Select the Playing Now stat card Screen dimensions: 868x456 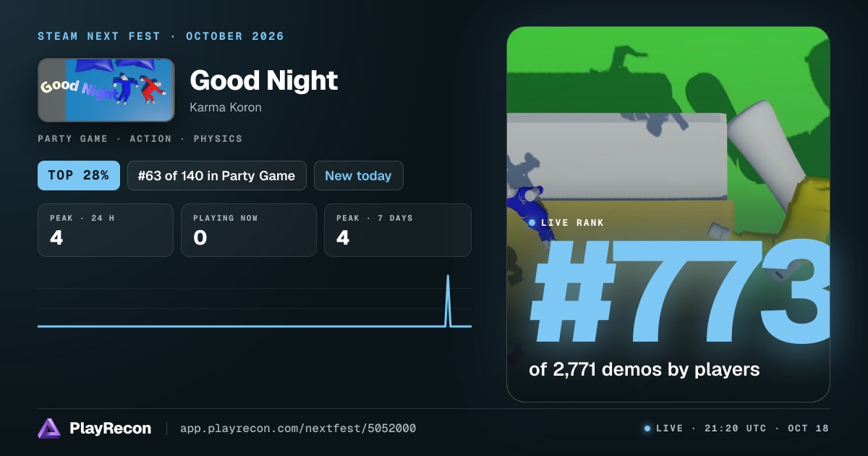click(x=249, y=230)
